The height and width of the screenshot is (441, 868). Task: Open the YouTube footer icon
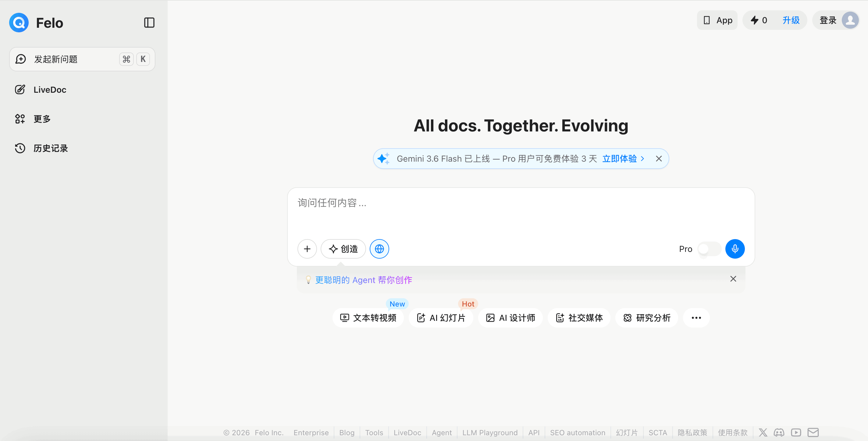(x=796, y=432)
